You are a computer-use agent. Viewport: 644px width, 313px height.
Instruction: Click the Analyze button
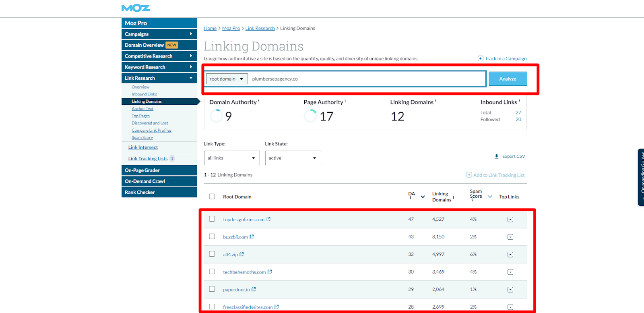508,79
